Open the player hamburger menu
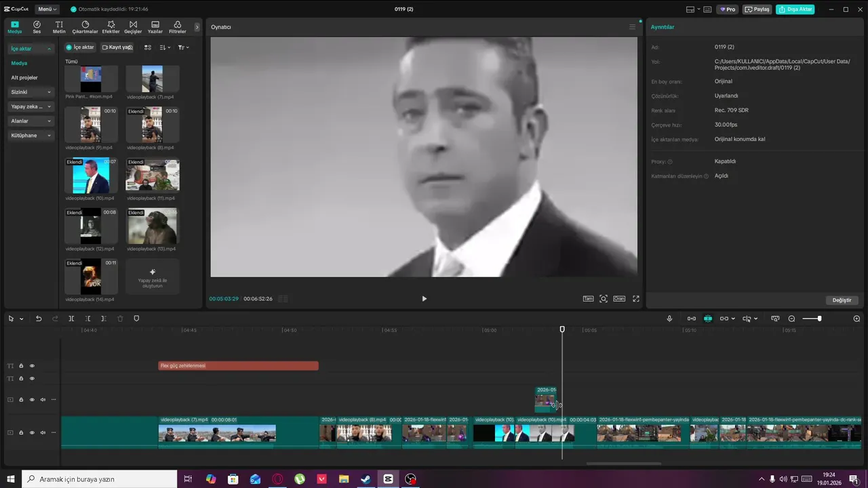This screenshot has width=868, height=488. click(x=633, y=27)
